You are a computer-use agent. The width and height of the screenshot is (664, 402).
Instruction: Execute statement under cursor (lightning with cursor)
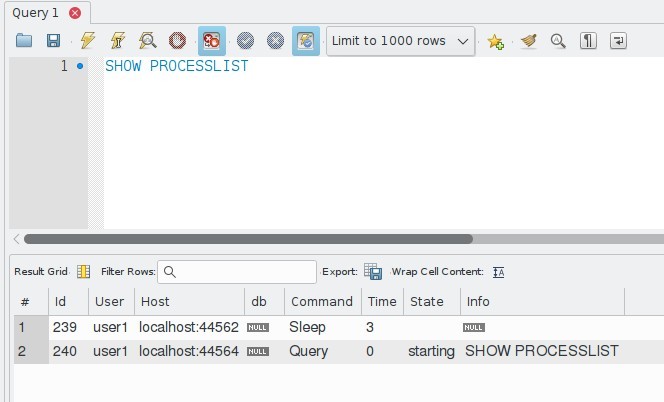coord(117,41)
